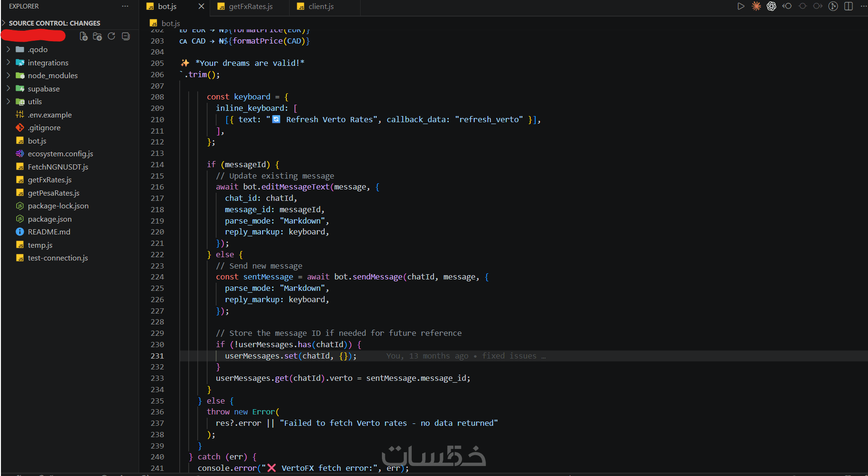This screenshot has height=476, width=868.
Task: Open getPesaRates.js file
Action: (x=53, y=193)
